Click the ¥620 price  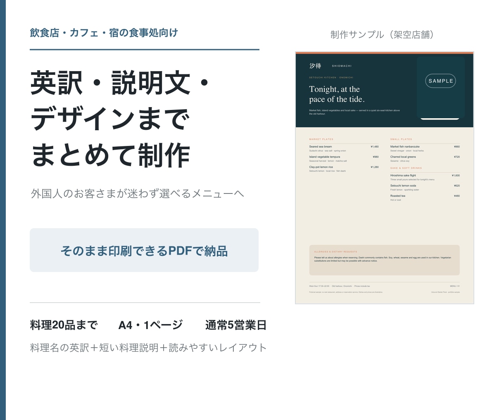pyautogui.click(x=456, y=186)
